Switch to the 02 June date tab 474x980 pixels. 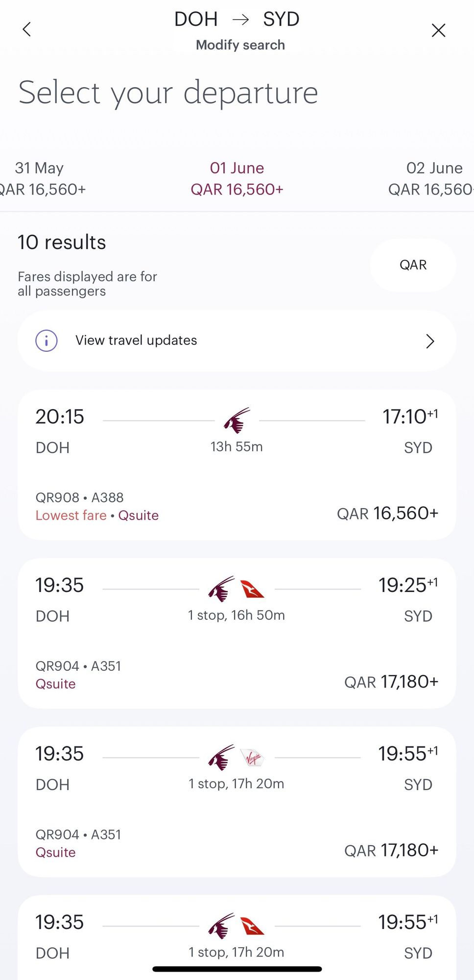click(433, 179)
